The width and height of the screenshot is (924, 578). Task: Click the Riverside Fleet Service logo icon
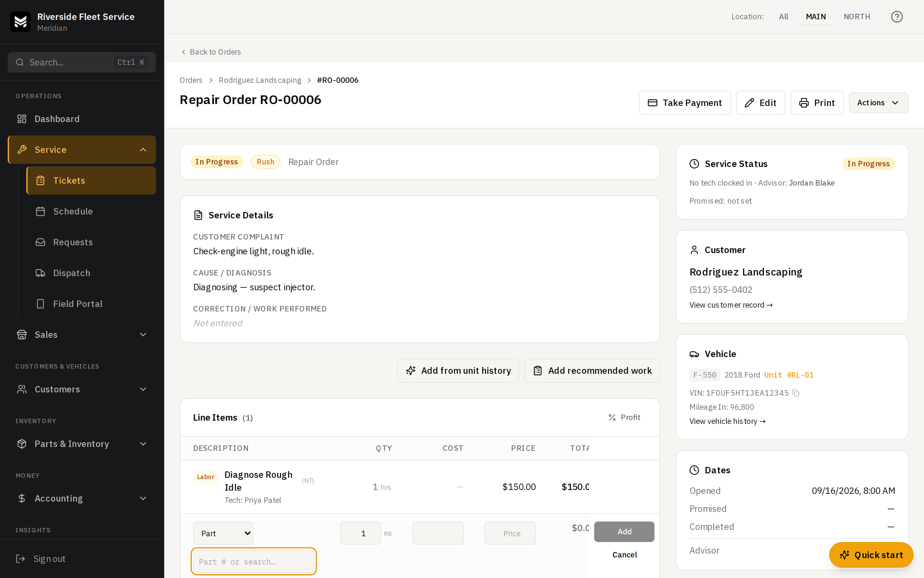20,22
